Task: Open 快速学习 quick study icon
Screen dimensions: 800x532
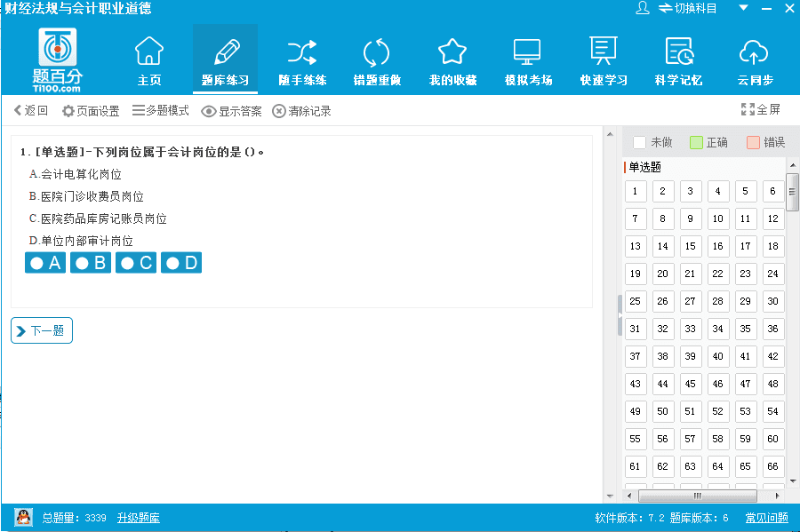Action: point(604,59)
